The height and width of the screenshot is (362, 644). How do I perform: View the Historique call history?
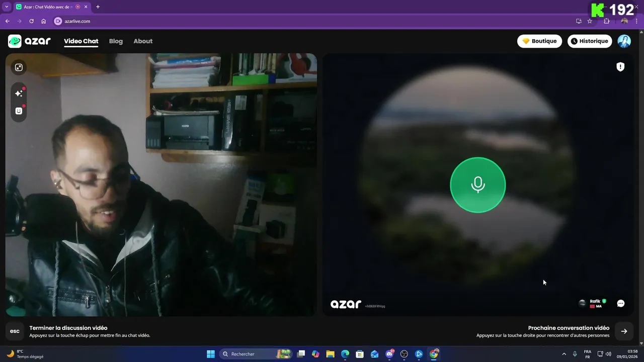click(x=590, y=41)
